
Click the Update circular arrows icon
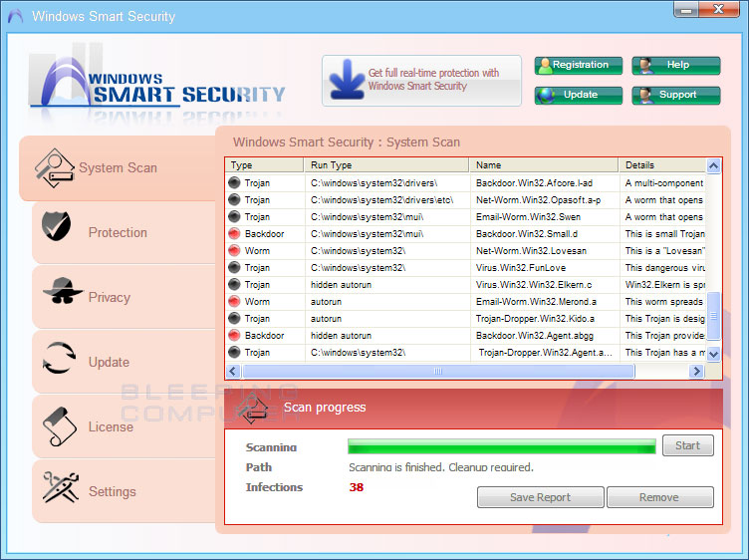pyautogui.click(x=60, y=358)
